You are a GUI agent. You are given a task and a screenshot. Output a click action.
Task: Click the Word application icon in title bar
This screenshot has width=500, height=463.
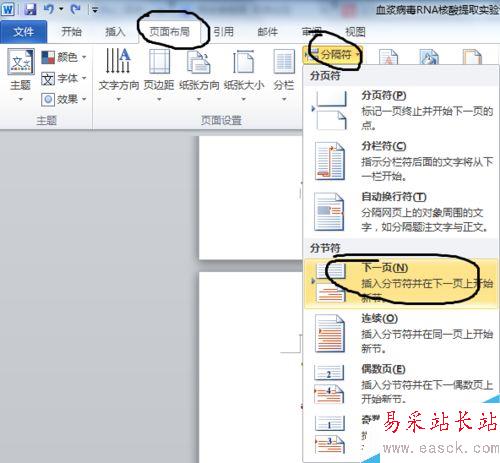tap(8, 9)
